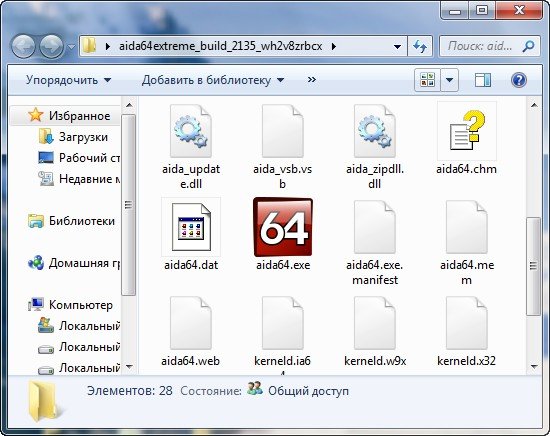Image resolution: width=550 pixels, height=436 pixels.
Task: Expand the toolbar overflow chevron
Action: [x=311, y=80]
